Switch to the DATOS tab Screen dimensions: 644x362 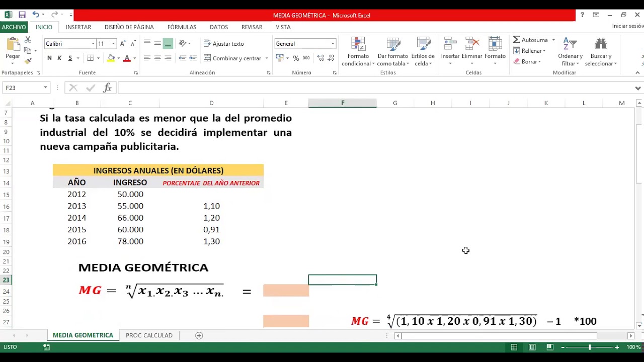pyautogui.click(x=219, y=27)
